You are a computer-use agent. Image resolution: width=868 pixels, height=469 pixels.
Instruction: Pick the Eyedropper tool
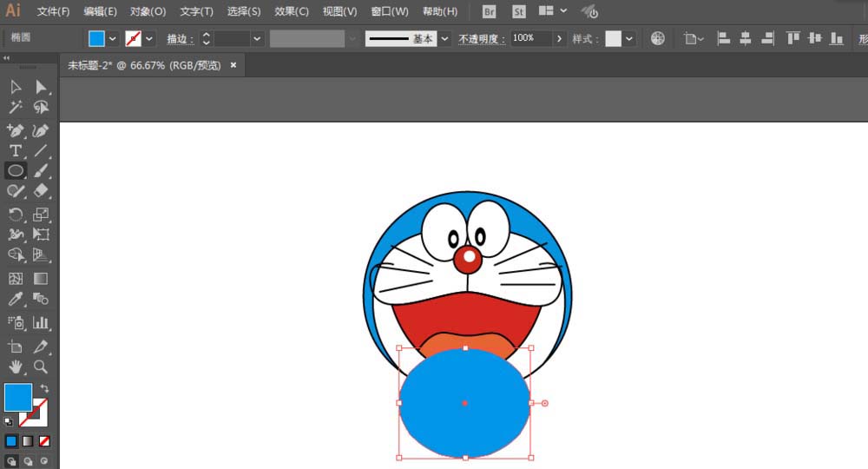(x=16, y=299)
